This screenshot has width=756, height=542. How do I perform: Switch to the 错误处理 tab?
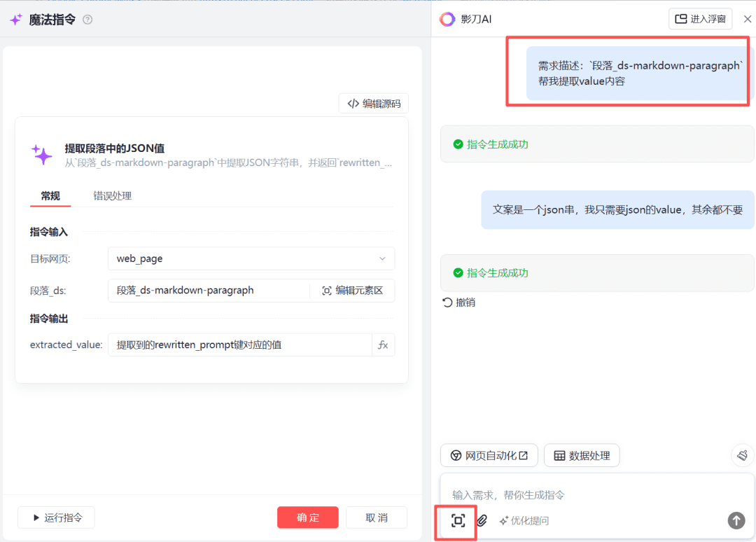113,196
